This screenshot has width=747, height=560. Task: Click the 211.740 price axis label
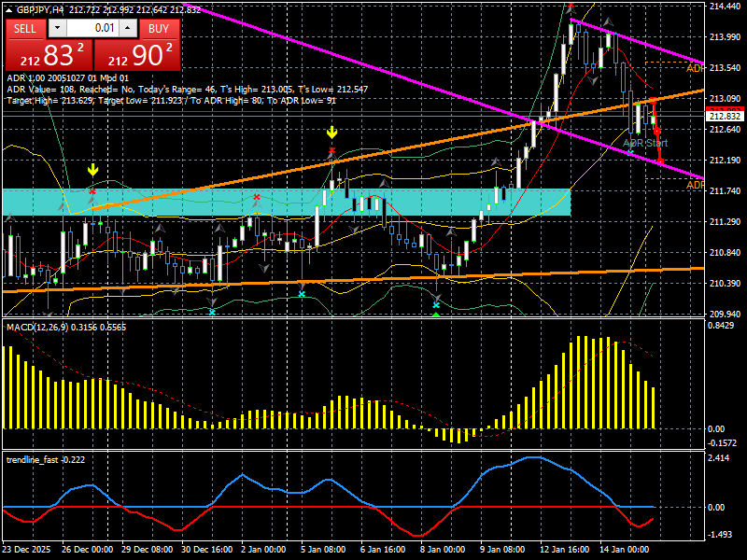(x=725, y=191)
